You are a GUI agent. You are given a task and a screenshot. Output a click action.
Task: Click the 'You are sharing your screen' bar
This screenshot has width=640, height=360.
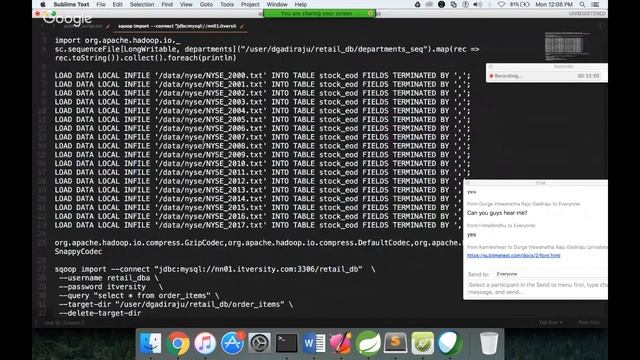pos(319,13)
